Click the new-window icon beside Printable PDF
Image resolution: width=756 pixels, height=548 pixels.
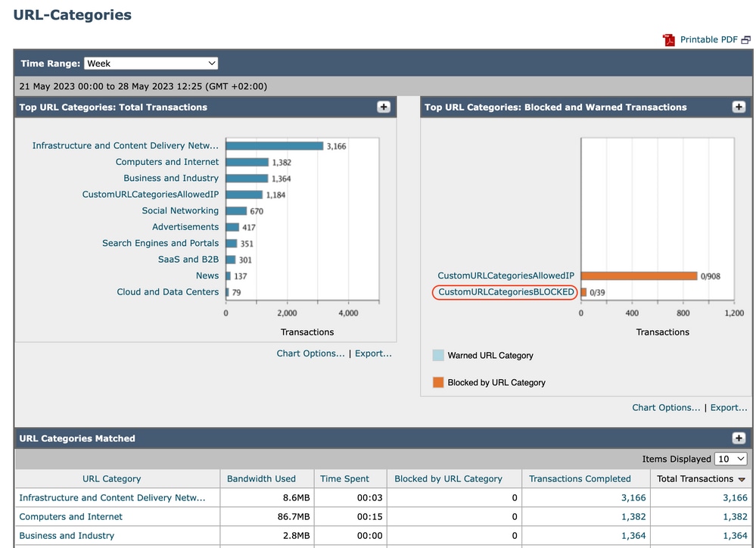(746, 40)
